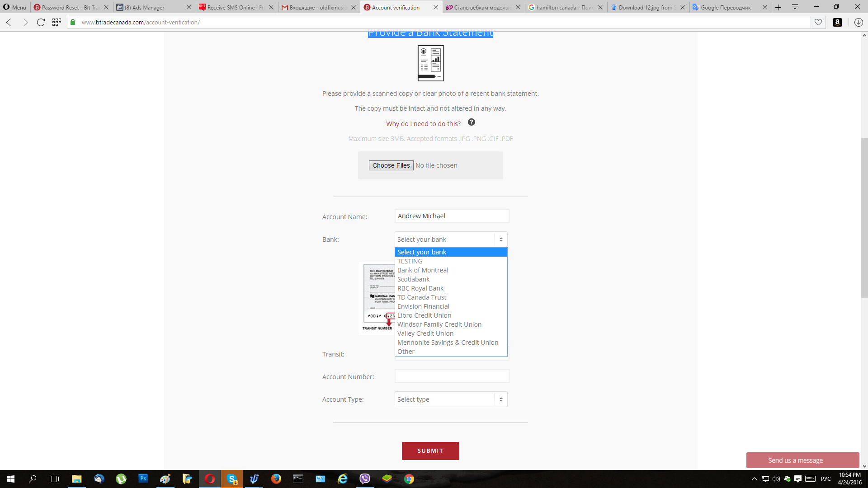
Task: Open the action center notification icon
Action: (x=798, y=479)
